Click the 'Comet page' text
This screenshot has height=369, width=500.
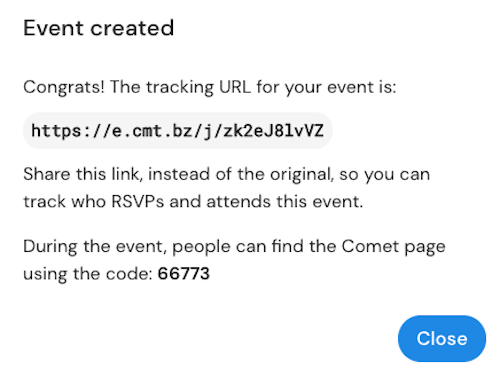tap(394, 247)
